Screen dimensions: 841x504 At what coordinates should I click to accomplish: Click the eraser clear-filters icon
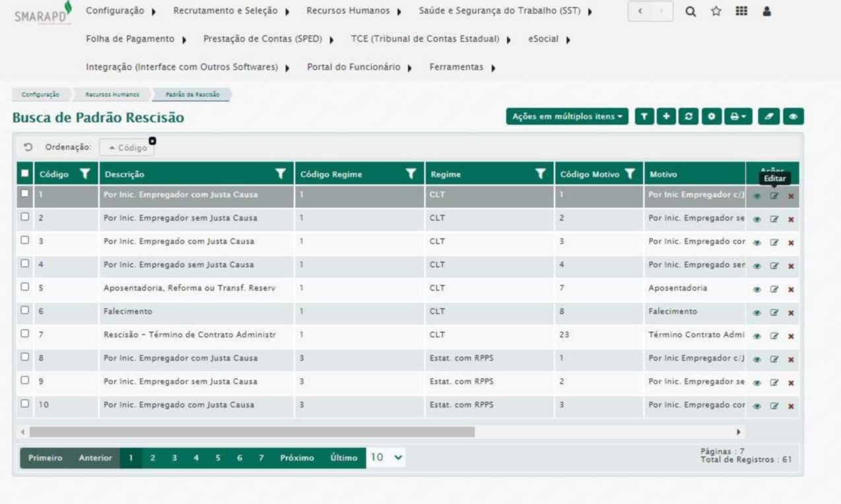point(768,116)
